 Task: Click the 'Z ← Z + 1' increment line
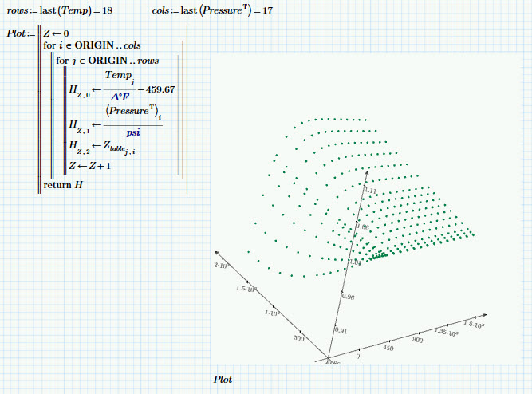point(89,166)
